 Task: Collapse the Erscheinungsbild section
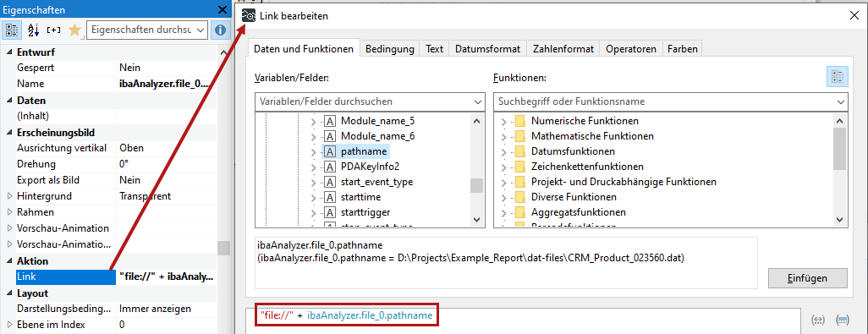(8, 133)
